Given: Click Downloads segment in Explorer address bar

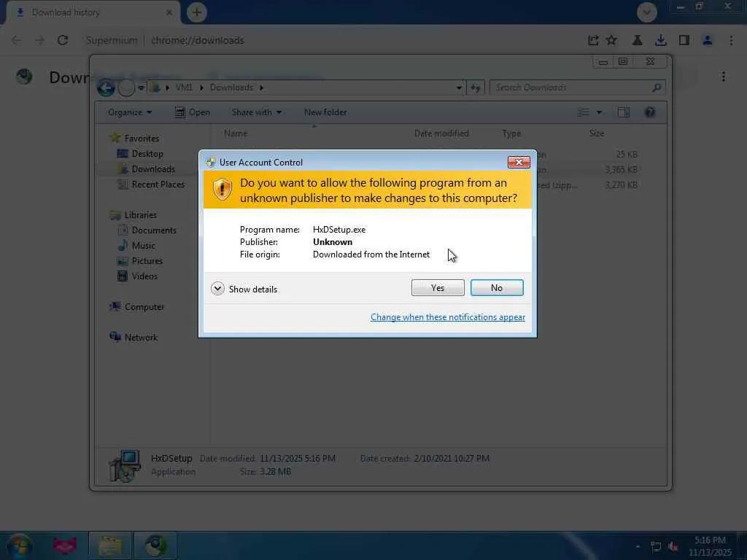Looking at the screenshot, I should pos(231,87).
